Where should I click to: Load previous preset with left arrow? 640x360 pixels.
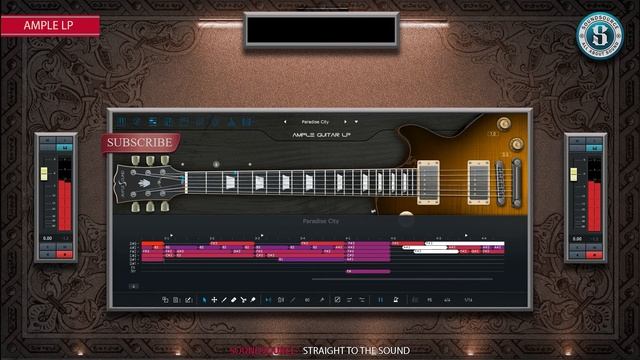[x=285, y=122]
